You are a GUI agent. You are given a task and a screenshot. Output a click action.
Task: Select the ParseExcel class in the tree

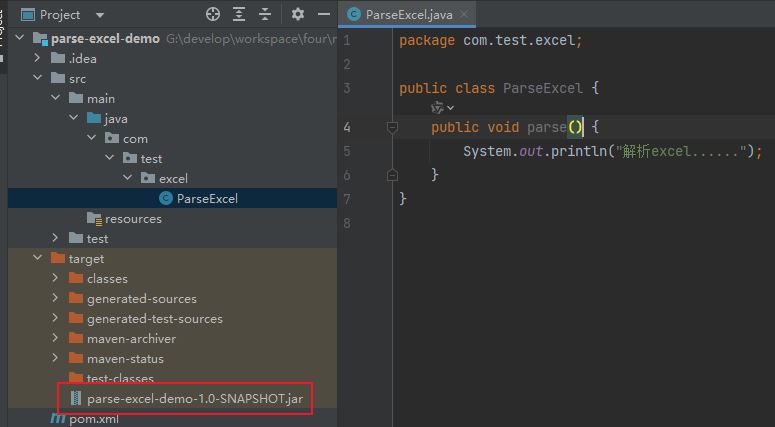[172, 198]
